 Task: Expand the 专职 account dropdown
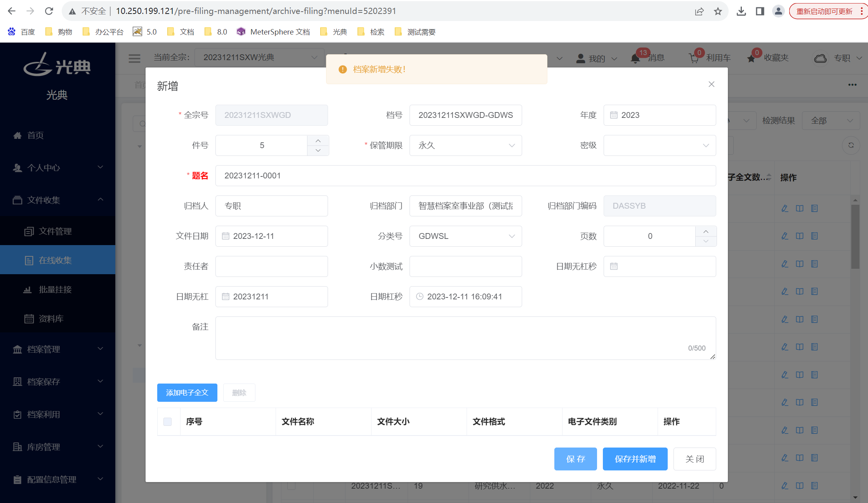[848, 58]
